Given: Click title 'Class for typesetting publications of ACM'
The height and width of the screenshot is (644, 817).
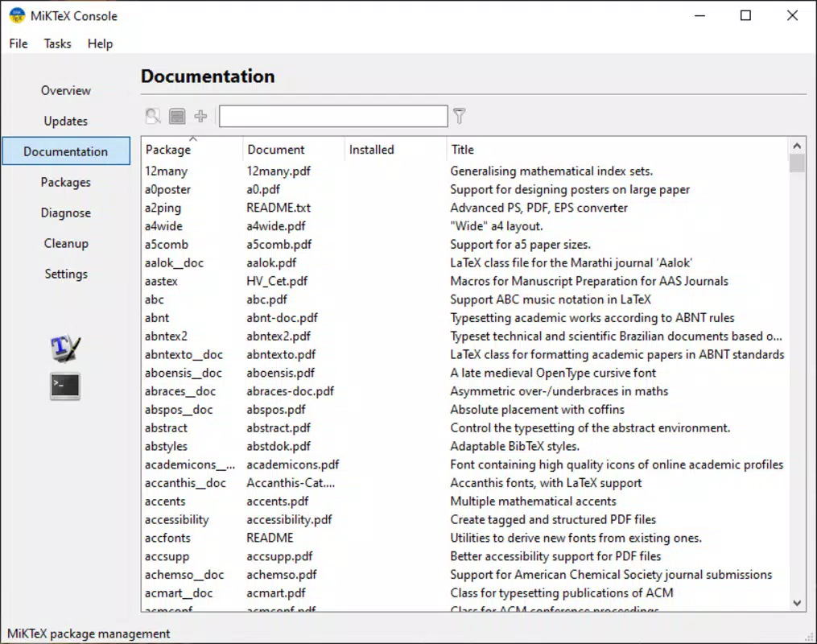Looking at the screenshot, I should [x=562, y=593].
